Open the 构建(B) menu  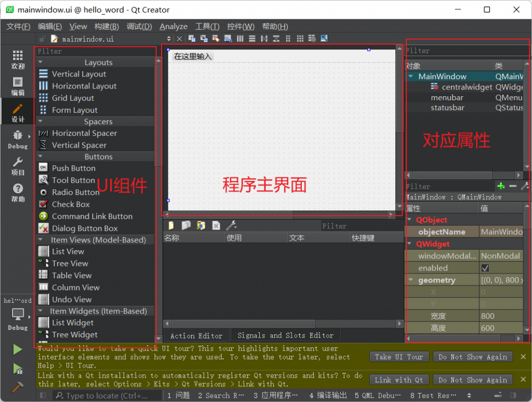pos(107,27)
